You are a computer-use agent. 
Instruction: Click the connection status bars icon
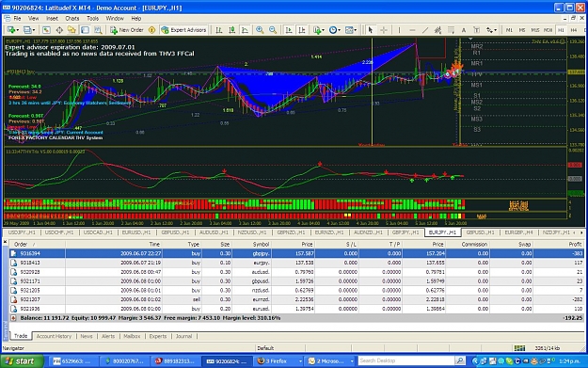pos(519,348)
